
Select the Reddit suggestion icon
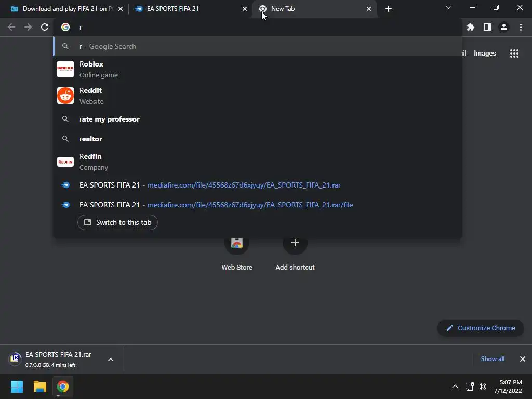pos(65,96)
